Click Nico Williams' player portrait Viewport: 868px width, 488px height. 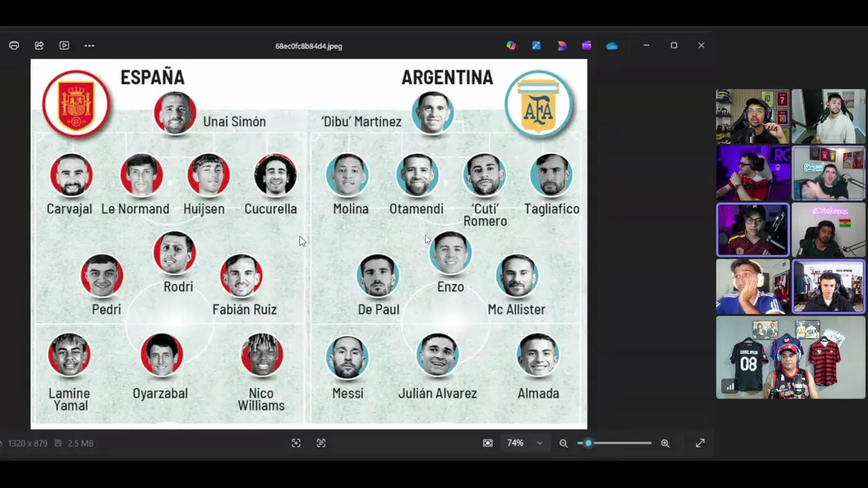(262, 354)
